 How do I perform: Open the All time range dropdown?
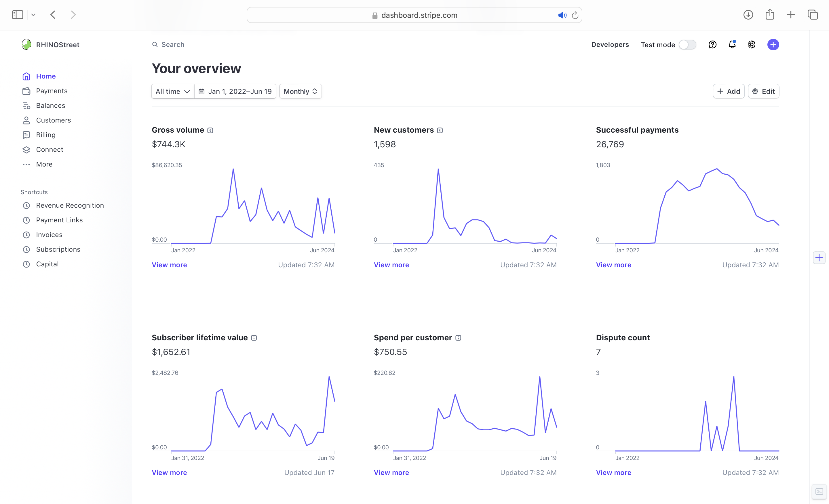(x=173, y=91)
